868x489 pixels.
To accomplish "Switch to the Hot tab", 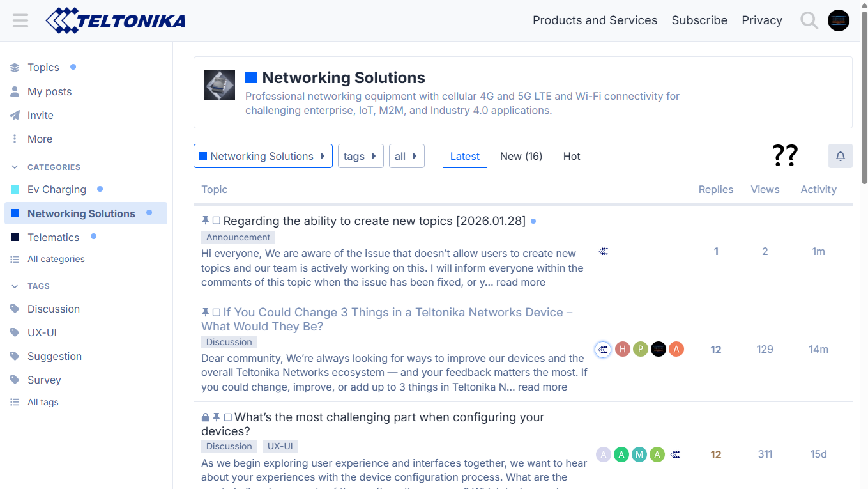I will tap(571, 156).
